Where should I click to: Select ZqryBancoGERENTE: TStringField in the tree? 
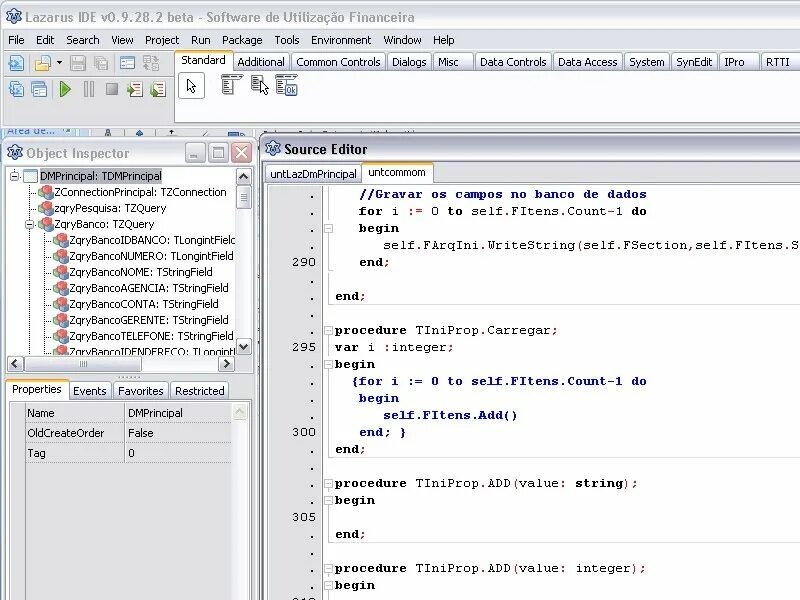pos(149,320)
